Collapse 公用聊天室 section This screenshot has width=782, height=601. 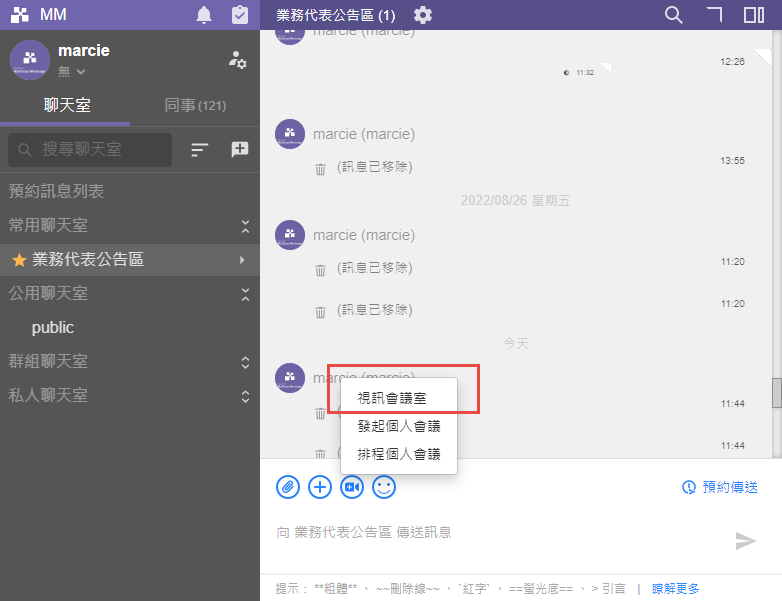point(245,294)
